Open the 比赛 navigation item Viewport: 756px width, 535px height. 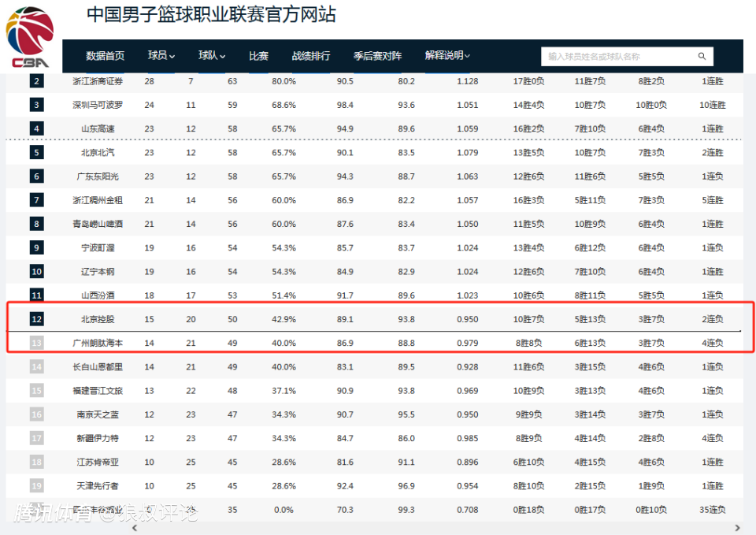(258, 56)
